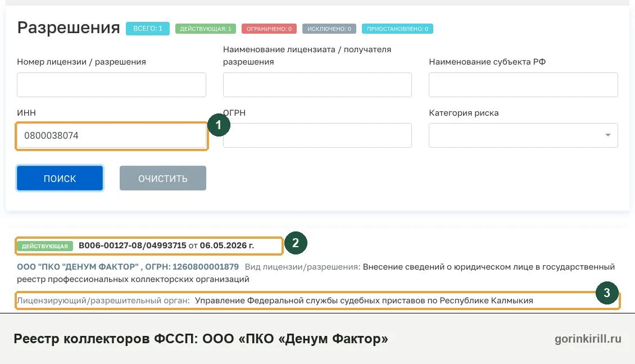635x364 pixels.
Task: Click the ОГРАНИЧЕНО: 0 filter badge
Action: coord(269,29)
